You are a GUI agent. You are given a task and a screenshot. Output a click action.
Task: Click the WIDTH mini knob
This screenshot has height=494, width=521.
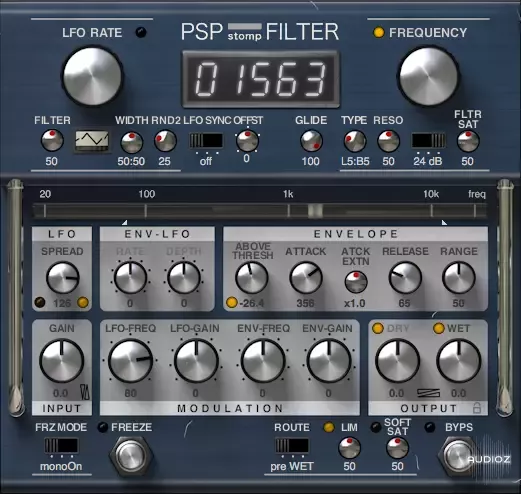coord(132,142)
